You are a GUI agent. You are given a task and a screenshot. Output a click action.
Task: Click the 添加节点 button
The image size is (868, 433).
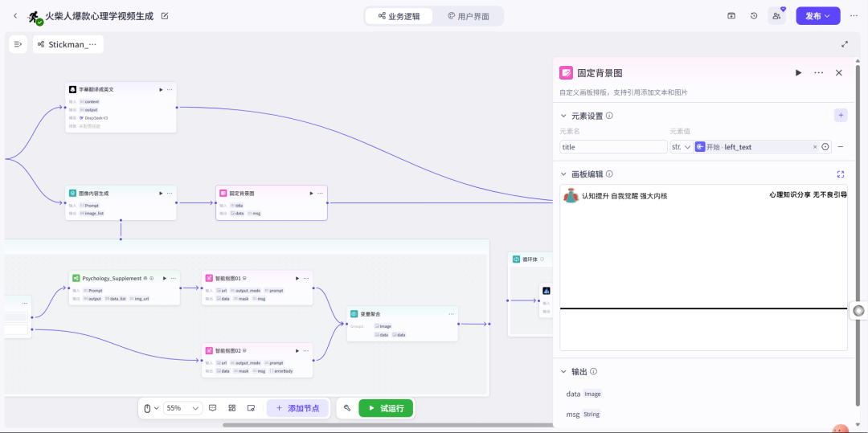tap(297, 408)
